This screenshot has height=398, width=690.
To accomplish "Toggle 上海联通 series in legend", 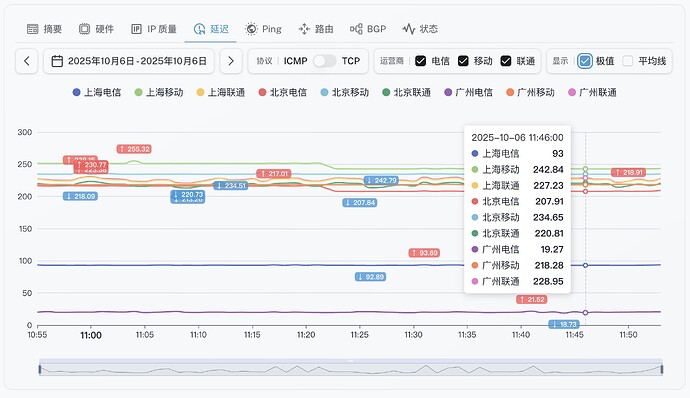I will coord(221,92).
